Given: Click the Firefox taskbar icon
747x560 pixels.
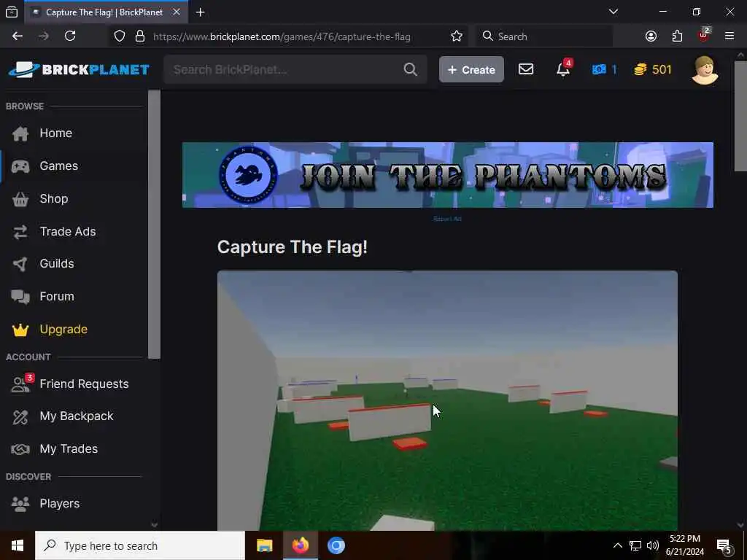Looking at the screenshot, I should (300, 545).
